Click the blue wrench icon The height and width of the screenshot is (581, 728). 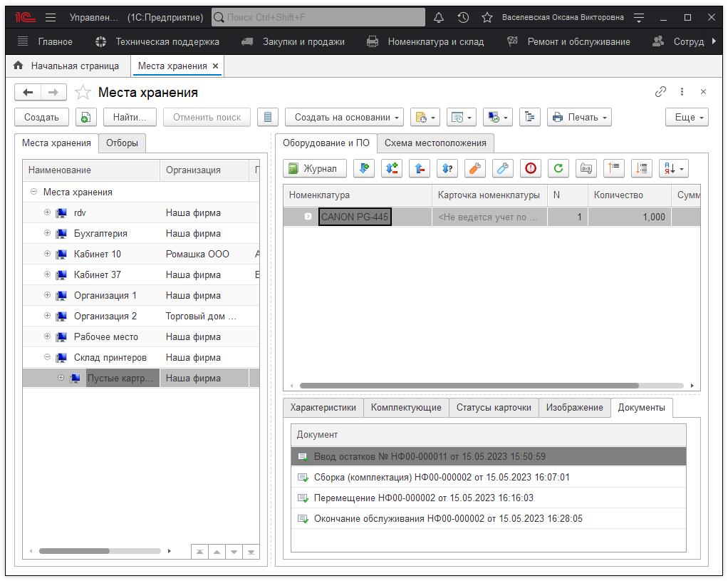(x=503, y=168)
